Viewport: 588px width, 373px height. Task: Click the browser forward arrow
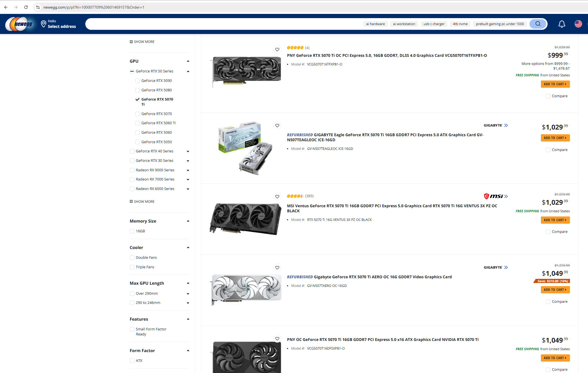(16, 7)
